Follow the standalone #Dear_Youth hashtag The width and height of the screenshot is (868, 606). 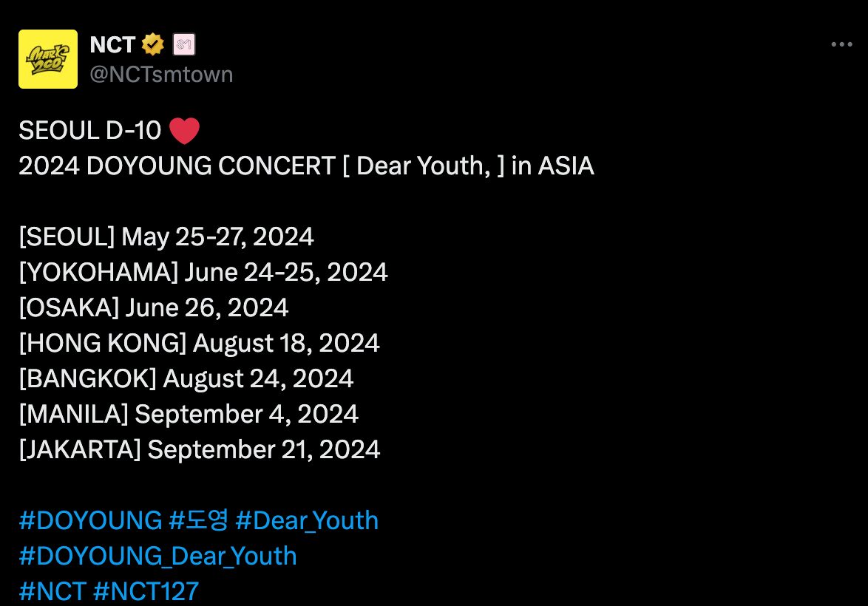pos(307,521)
